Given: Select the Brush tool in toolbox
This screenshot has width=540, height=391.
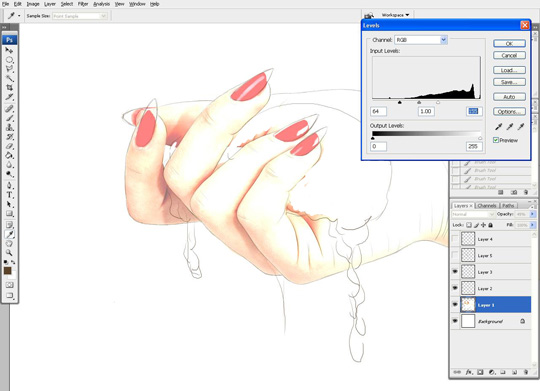Looking at the screenshot, I should pyautogui.click(x=9, y=118).
